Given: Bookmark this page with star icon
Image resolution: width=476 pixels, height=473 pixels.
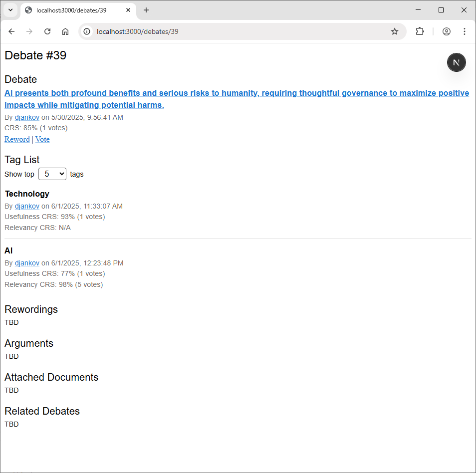Looking at the screenshot, I should tap(394, 31).
